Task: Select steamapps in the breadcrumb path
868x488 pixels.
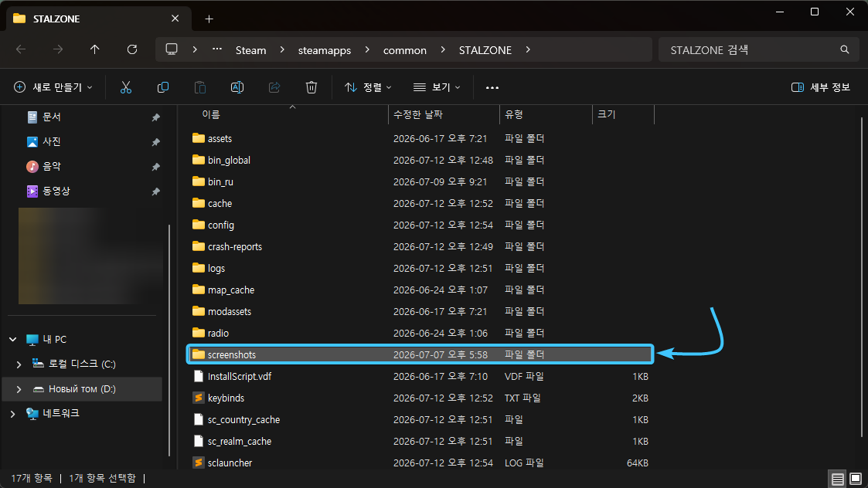Action: pos(325,50)
